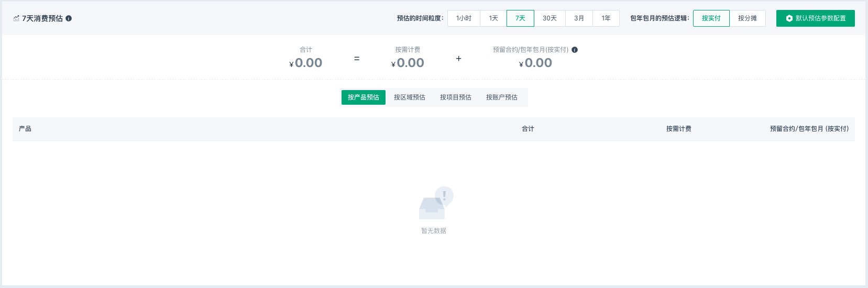Screen dimensions: 868x288
Task: Toggle estimate logic to 按分摊
Action: click(747, 18)
